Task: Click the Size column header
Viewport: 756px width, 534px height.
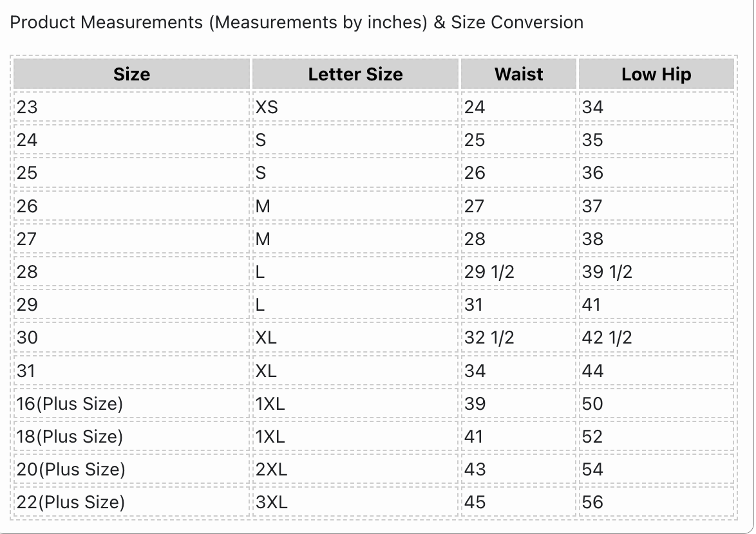Action: pos(131,74)
